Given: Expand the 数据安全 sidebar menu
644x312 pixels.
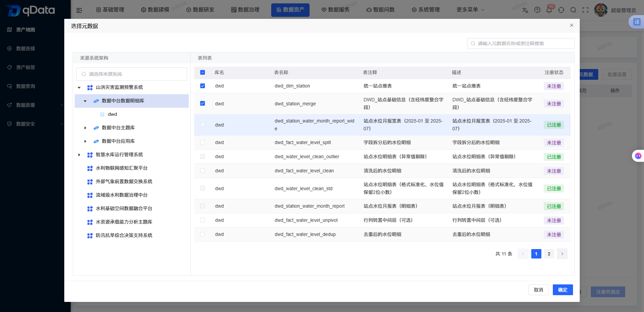Looking at the screenshot, I should click(62, 124).
